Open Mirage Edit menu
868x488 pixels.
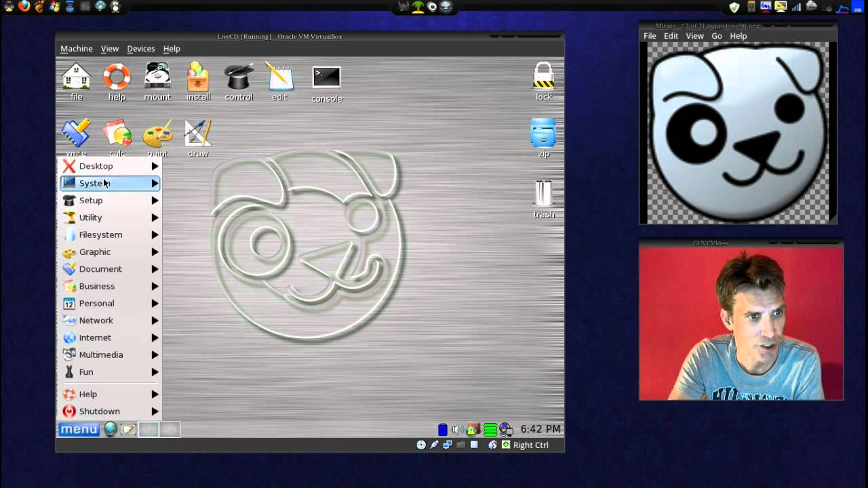click(x=671, y=36)
